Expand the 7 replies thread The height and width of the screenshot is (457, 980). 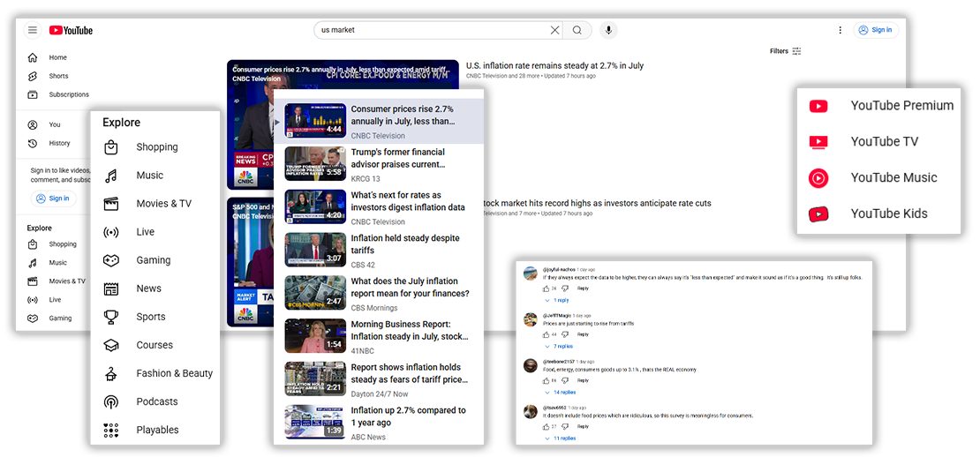(x=559, y=347)
